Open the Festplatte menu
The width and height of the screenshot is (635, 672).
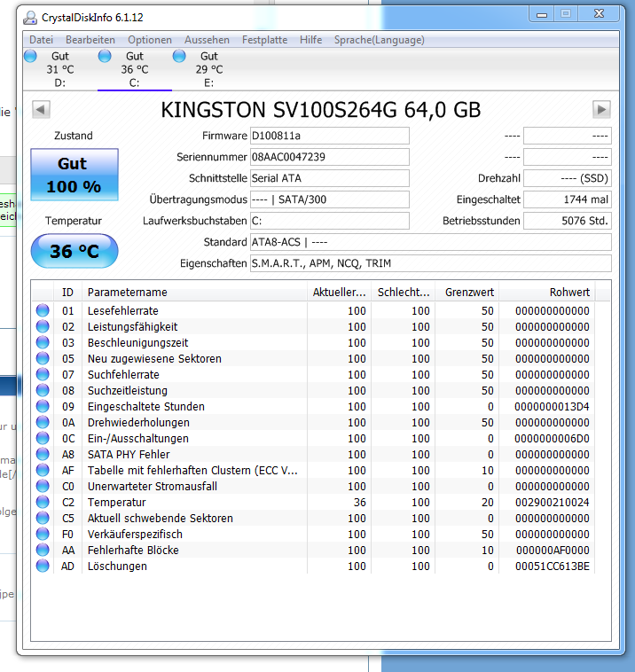coord(264,40)
